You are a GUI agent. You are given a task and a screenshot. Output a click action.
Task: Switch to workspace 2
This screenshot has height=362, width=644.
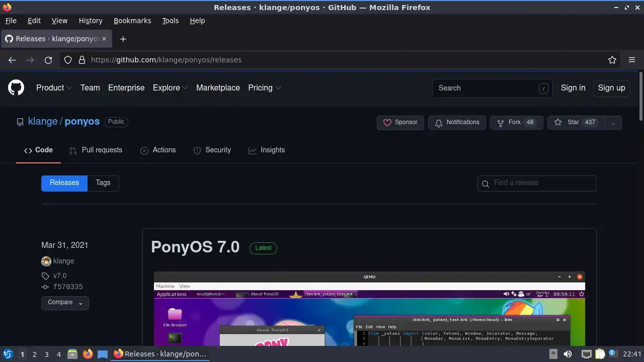(x=34, y=354)
